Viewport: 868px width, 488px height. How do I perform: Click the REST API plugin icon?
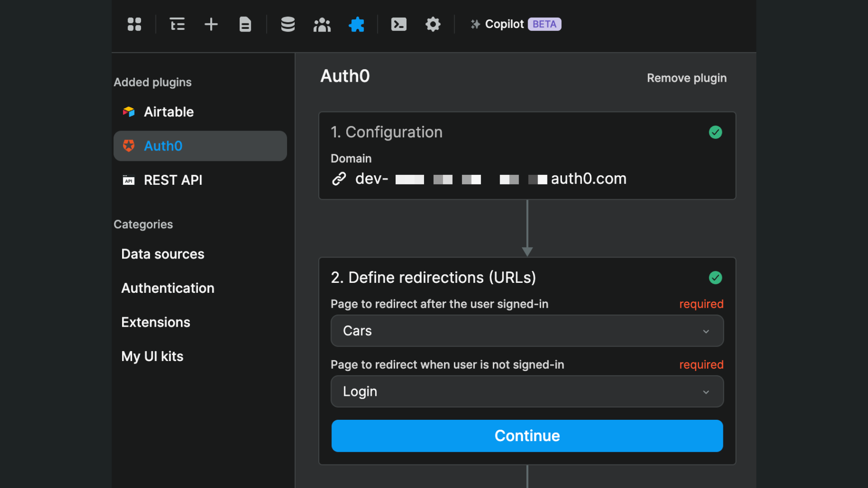coord(128,180)
